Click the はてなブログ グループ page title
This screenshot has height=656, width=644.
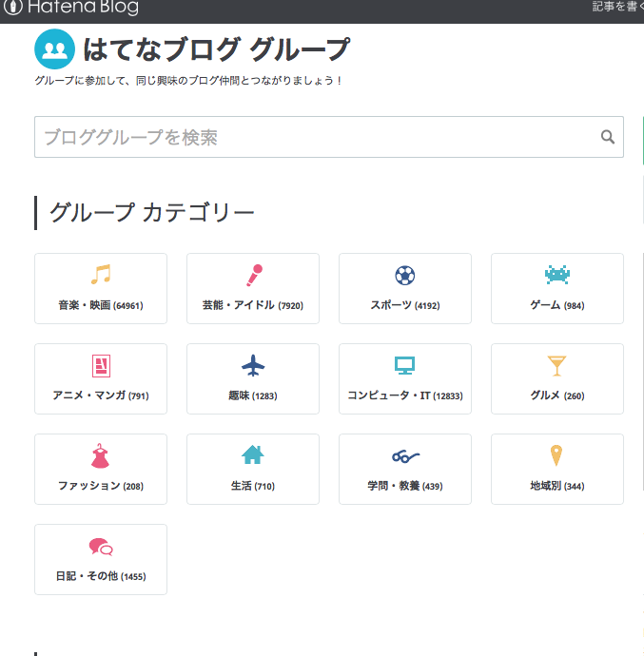pos(216,49)
